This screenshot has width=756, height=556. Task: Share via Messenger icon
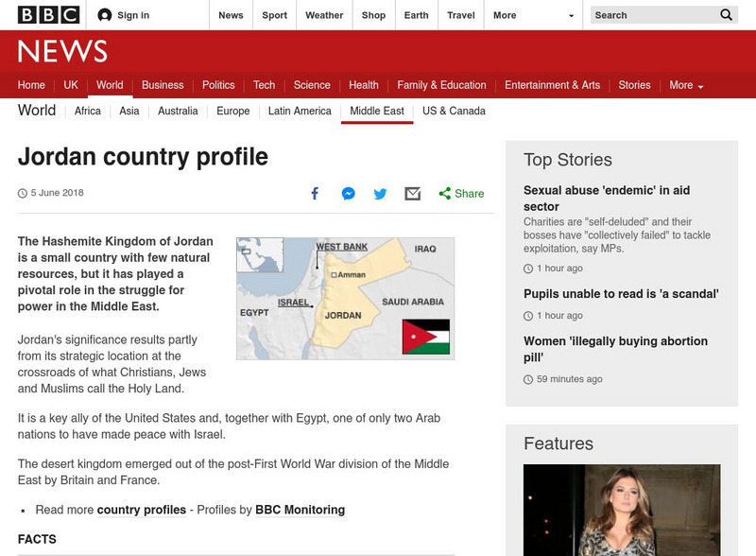[348, 194]
